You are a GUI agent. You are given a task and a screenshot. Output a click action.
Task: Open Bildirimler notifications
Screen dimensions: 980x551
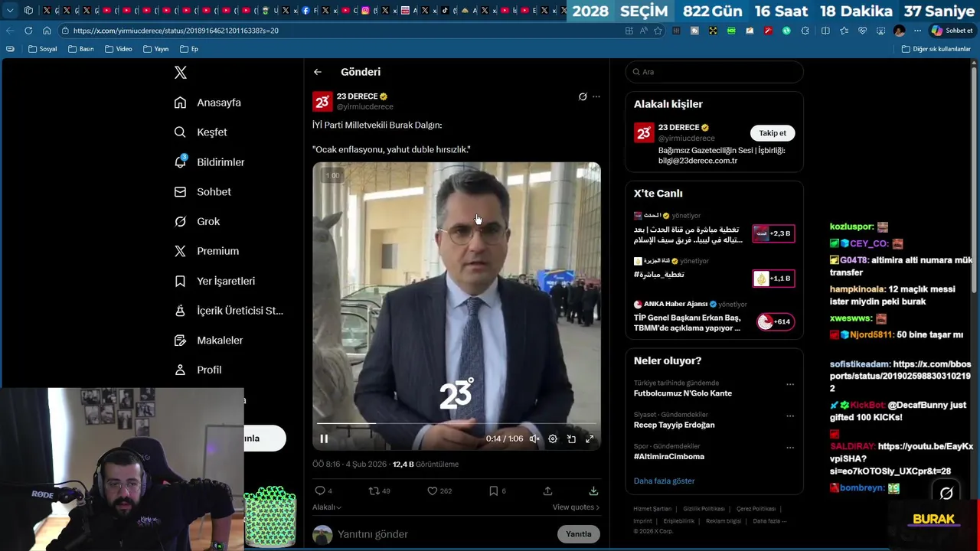click(x=209, y=162)
